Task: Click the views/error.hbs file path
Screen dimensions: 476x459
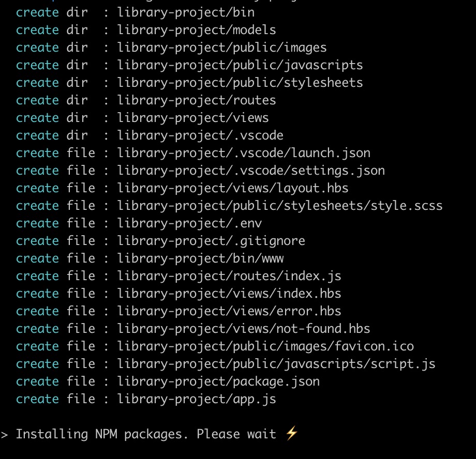Action: point(229,311)
